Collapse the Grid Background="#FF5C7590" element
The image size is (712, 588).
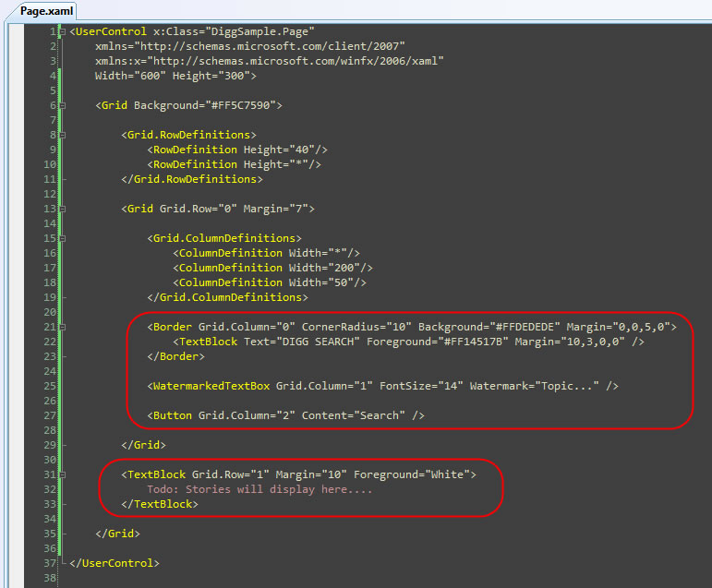tap(63, 105)
